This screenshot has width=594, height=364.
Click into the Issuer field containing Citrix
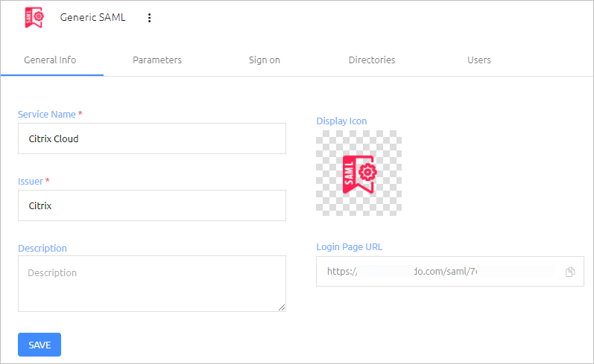click(x=152, y=205)
